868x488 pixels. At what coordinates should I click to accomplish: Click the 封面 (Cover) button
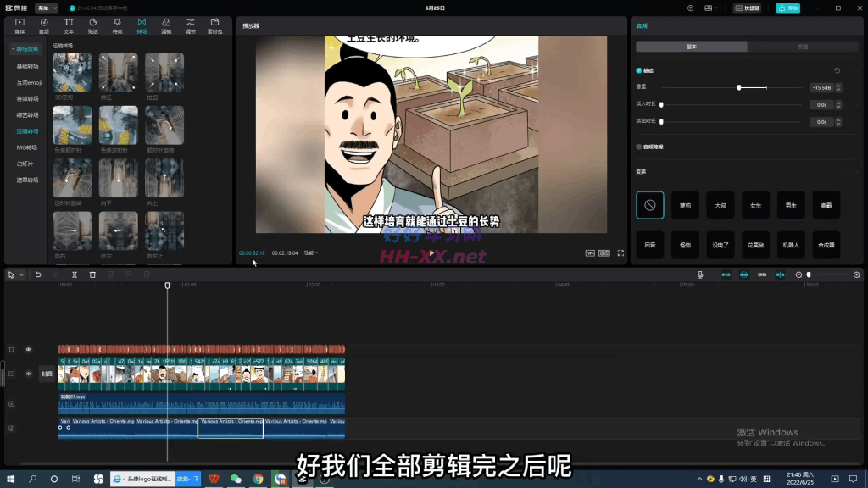coord(47,374)
